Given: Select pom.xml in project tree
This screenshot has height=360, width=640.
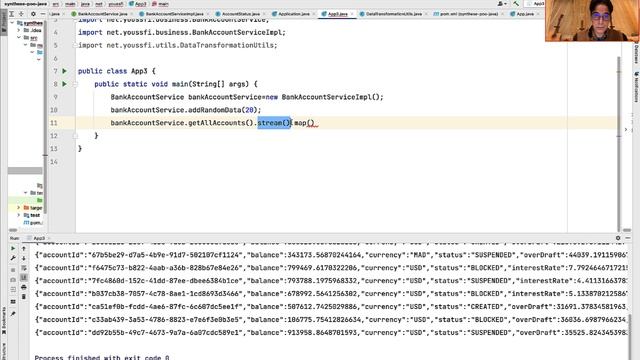Looking at the screenshot, I should 33,222.
